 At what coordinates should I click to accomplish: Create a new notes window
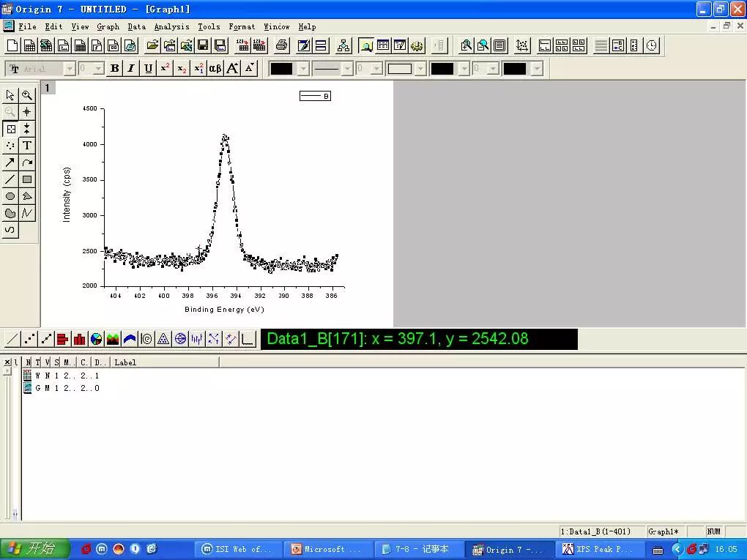130,45
